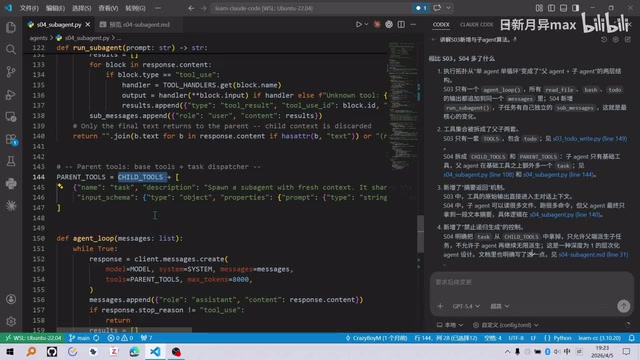The image size is (640, 360).
Task: Open the reasoning effort dropdown beside GPT-5.4
Action: click(500, 306)
